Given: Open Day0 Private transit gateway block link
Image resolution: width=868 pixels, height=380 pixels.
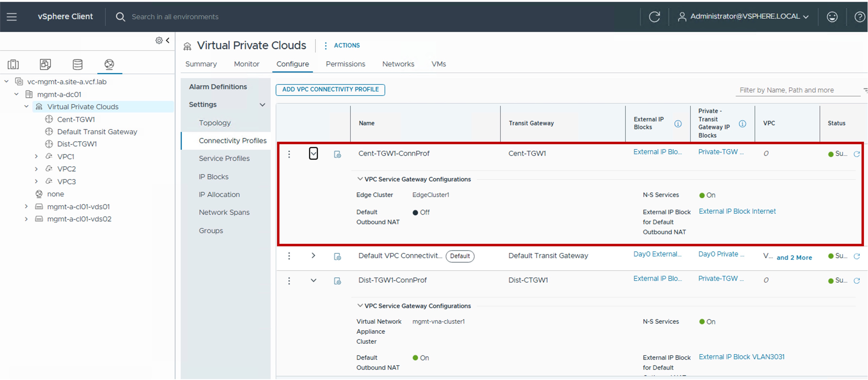Looking at the screenshot, I should pyautogui.click(x=721, y=254).
